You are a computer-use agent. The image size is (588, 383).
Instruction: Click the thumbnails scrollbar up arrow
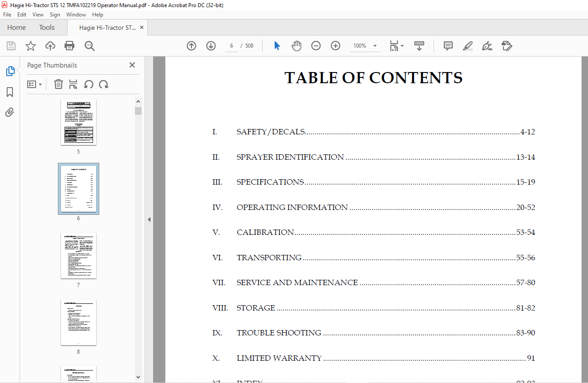click(x=138, y=102)
